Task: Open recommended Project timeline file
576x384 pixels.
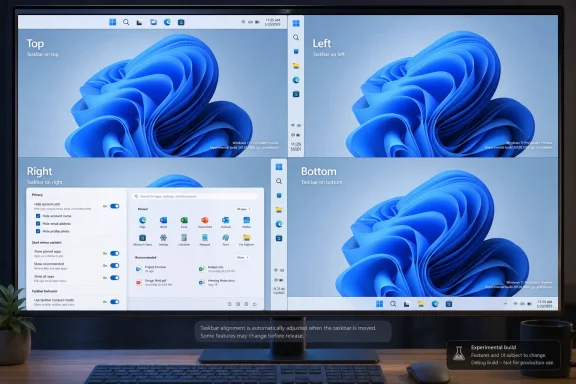Action: click(151, 269)
